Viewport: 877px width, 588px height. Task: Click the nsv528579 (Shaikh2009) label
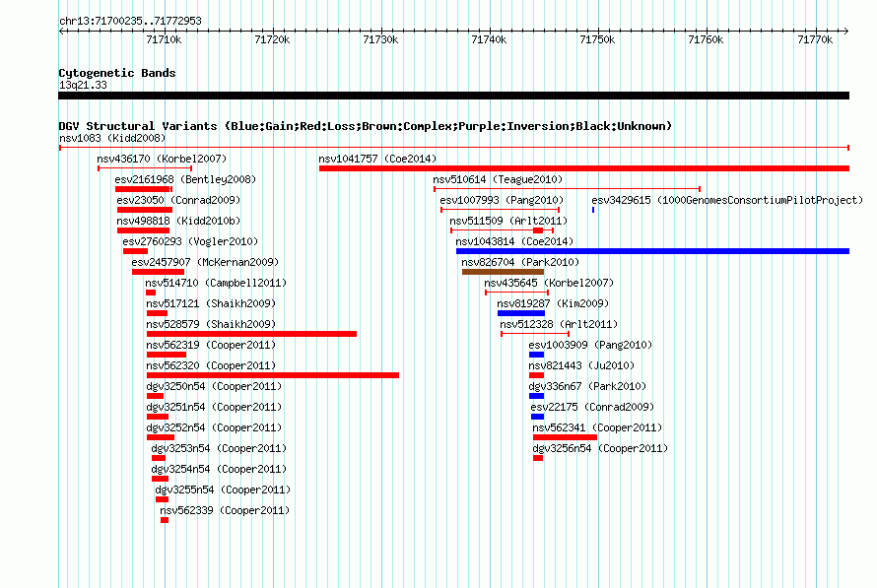(211, 324)
